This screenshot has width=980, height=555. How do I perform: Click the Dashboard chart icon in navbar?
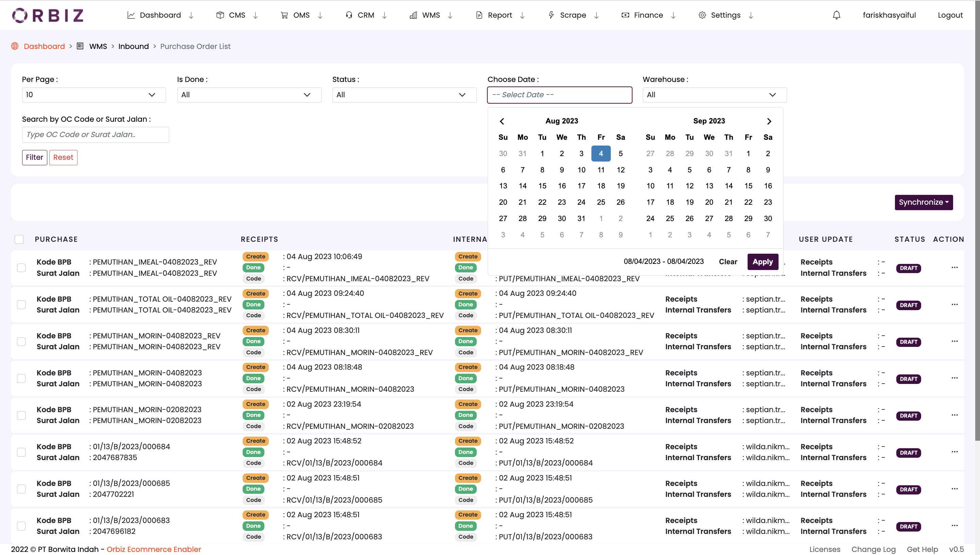tap(131, 15)
